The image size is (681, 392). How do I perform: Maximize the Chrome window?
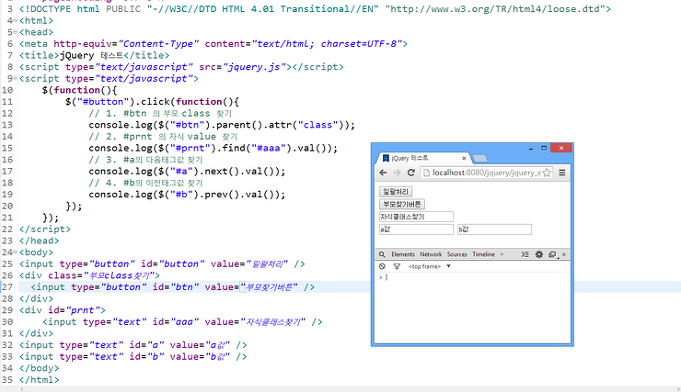point(544,148)
